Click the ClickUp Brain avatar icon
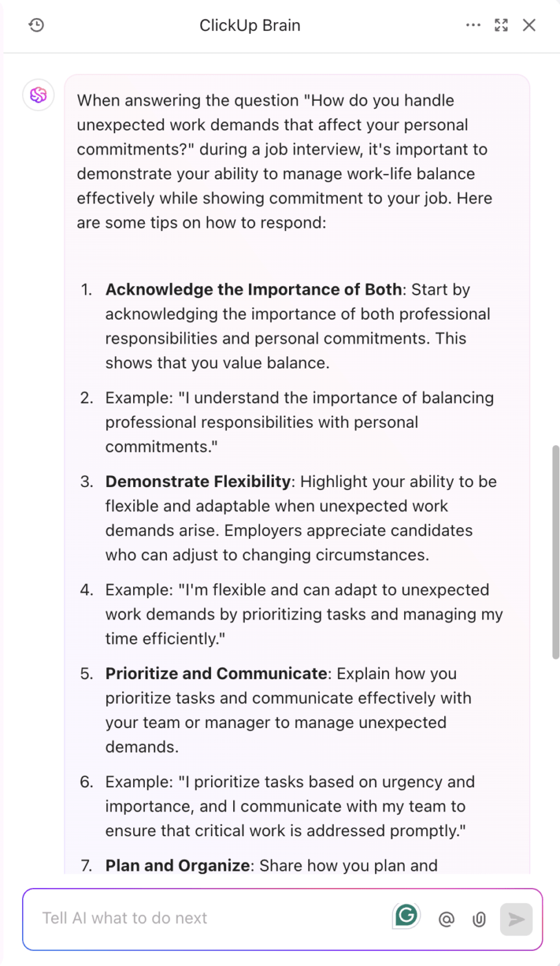This screenshot has height=966, width=560. coord(39,95)
